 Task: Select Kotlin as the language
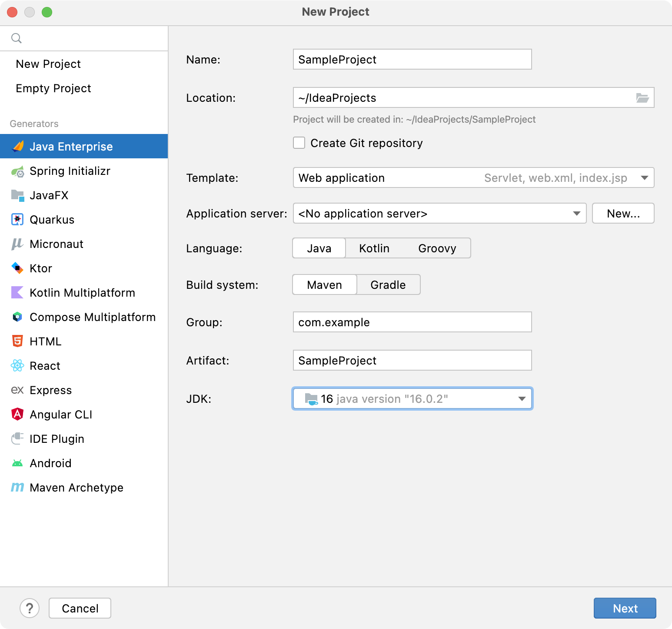374,248
